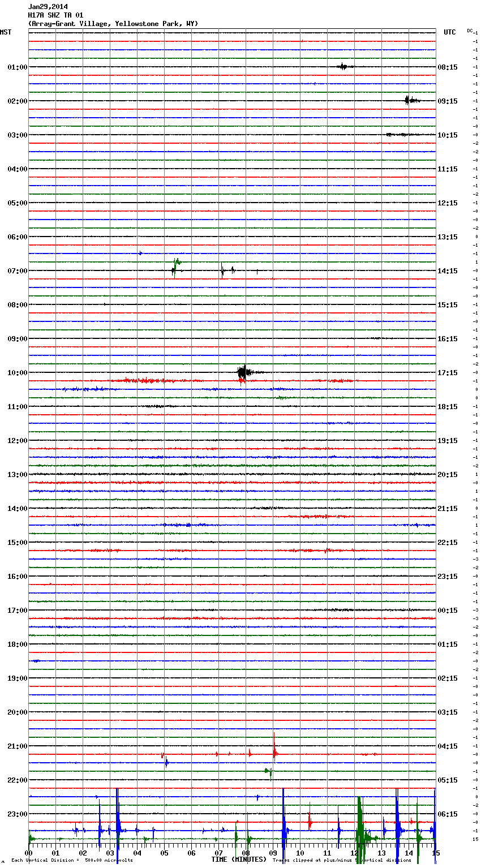The height and width of the screenshot is (868, 481).
Task: Click the 06:15 UTC time label
Action: click(x=448, y=814)
